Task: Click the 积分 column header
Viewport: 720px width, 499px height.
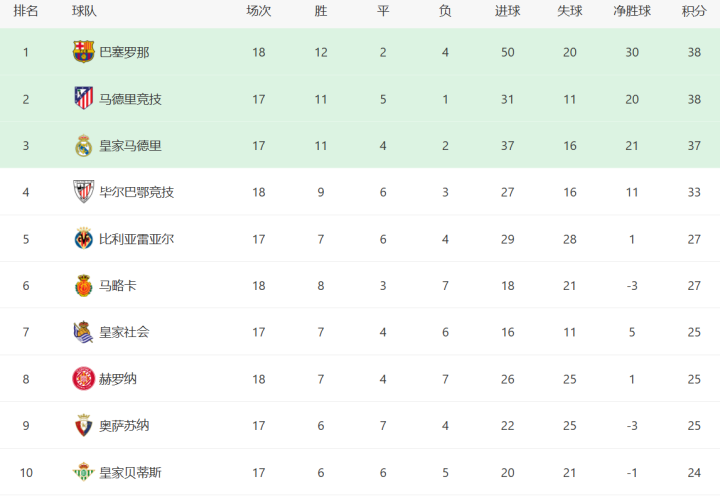Action: [x=694, y=11]
